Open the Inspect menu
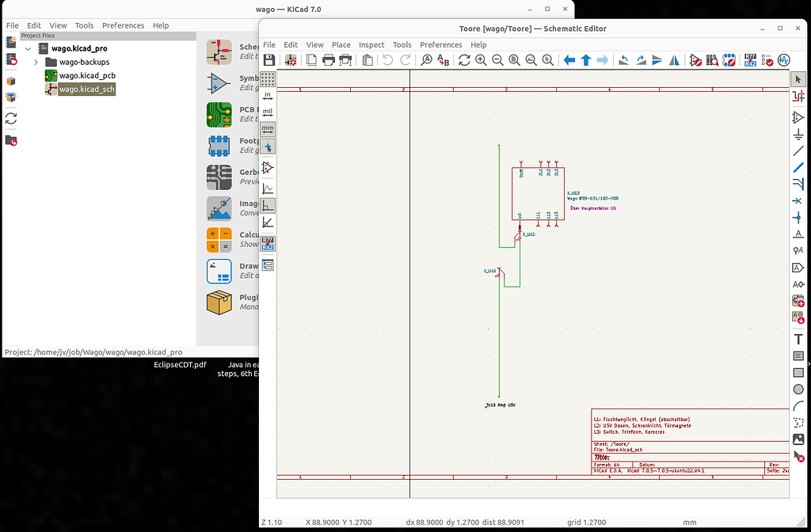The image size is (811, 532). 371,44
